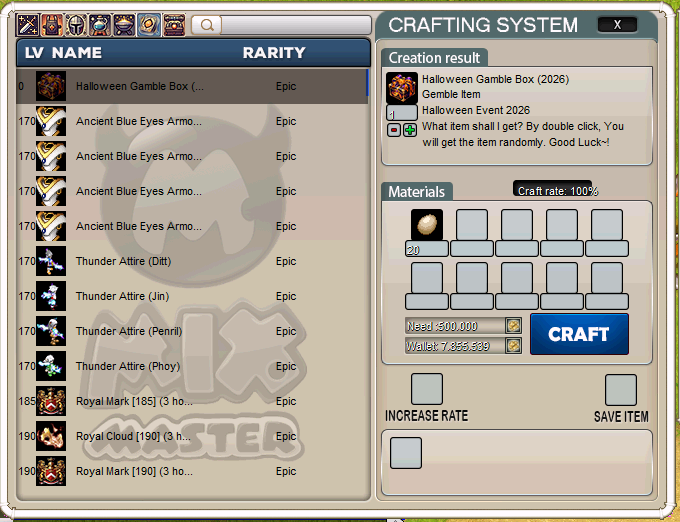Screen dimensions: 680x522
Task: Select the helmet category icon
Action: pyautogui.click(x=76, y=25)
